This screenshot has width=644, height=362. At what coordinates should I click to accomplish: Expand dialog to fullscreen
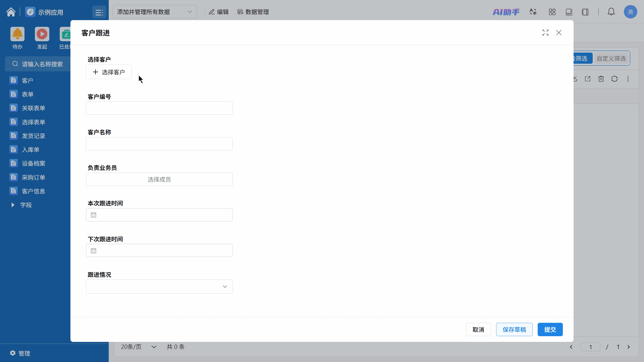545,33
